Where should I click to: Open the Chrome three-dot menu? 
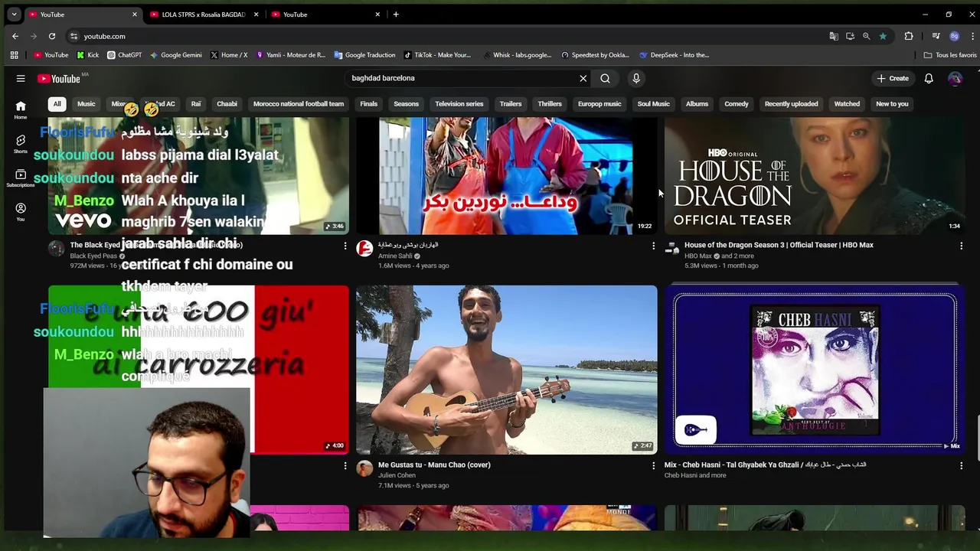pos(972,36)
